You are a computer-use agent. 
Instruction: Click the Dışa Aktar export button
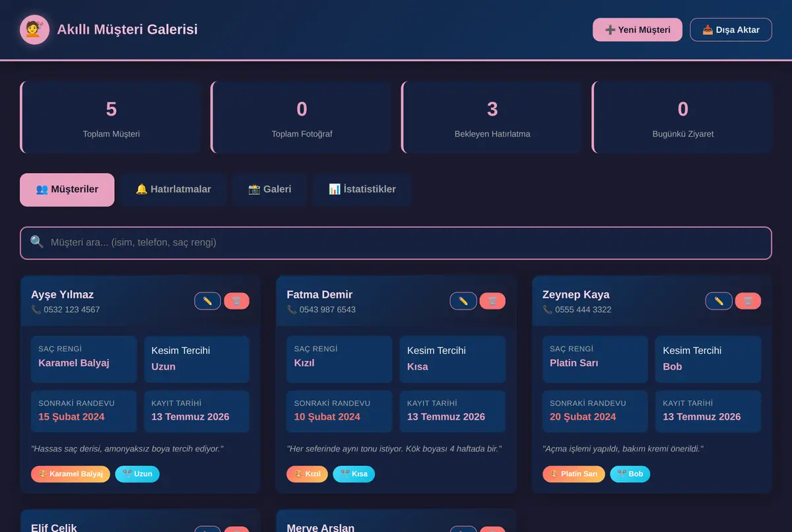pyautogui.click(x=731, y=30)
